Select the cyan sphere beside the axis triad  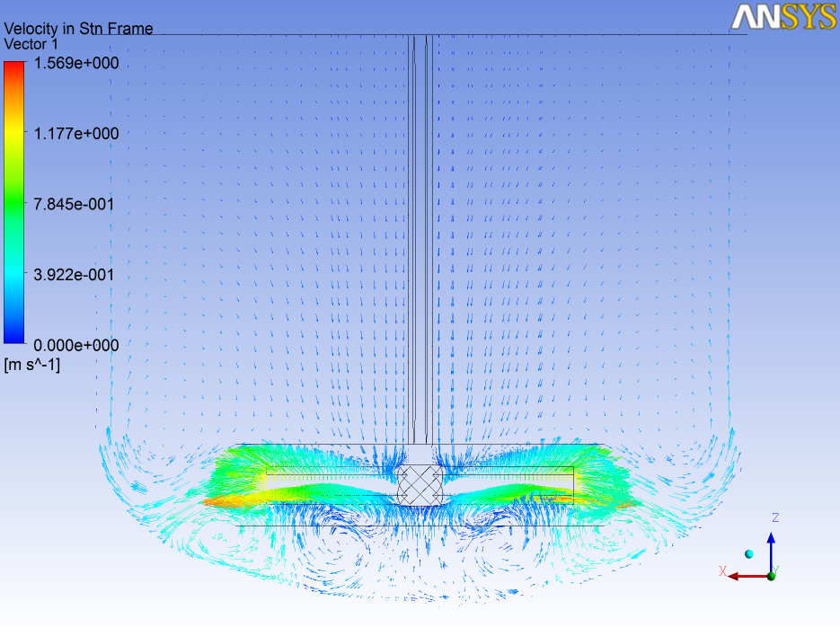point(748,553)
